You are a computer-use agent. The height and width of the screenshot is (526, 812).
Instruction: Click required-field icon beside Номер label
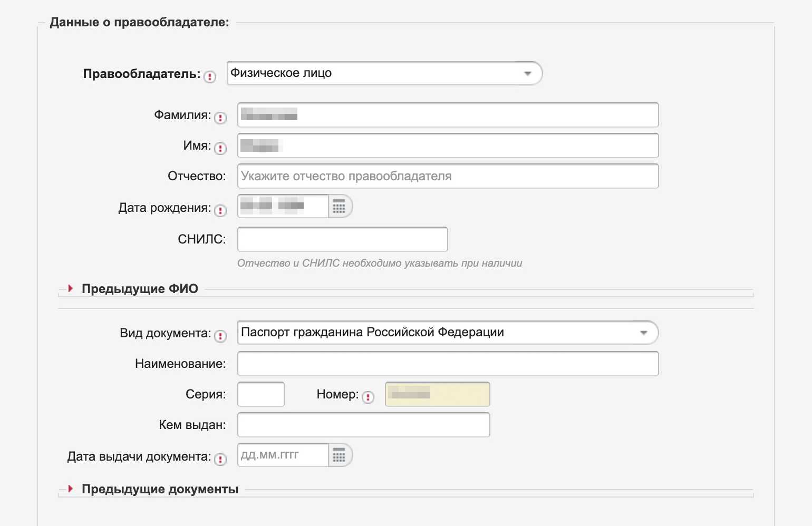point(368,397)
